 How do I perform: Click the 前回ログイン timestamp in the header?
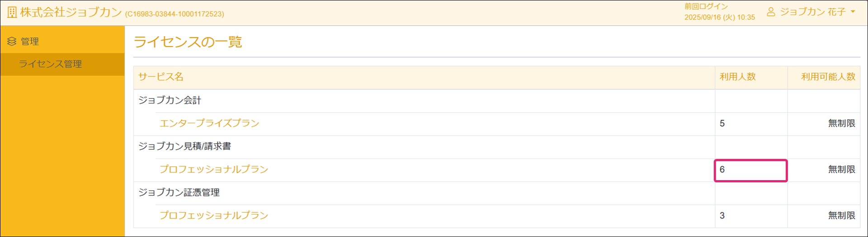coord(719,17)
